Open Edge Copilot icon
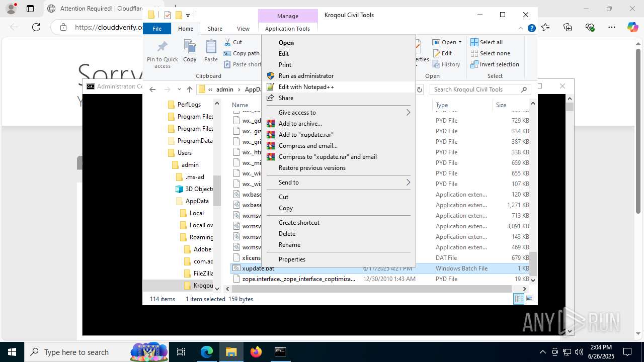The height and width of the screenshot is (362, 644). coord(633,27)
